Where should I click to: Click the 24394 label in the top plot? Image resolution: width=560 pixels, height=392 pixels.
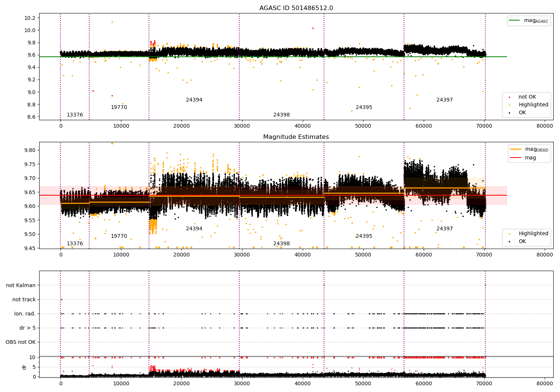(194, 100)
